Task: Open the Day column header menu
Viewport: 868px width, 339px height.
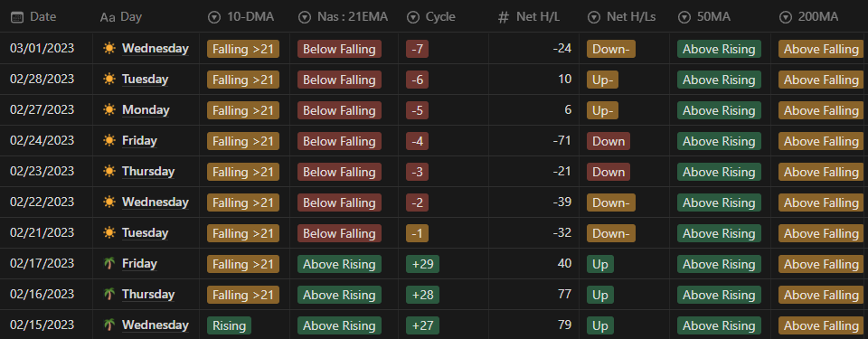Action: click(x=146, y=17)
